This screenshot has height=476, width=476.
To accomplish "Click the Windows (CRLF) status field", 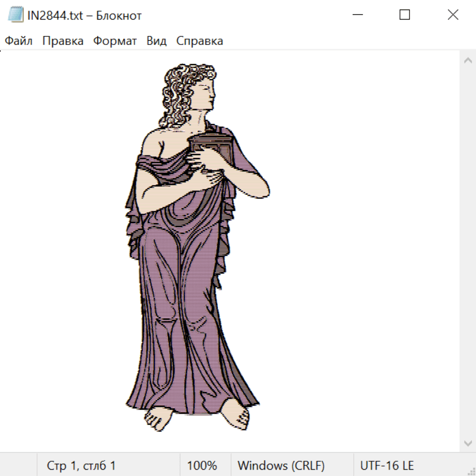I will [281, 466].
